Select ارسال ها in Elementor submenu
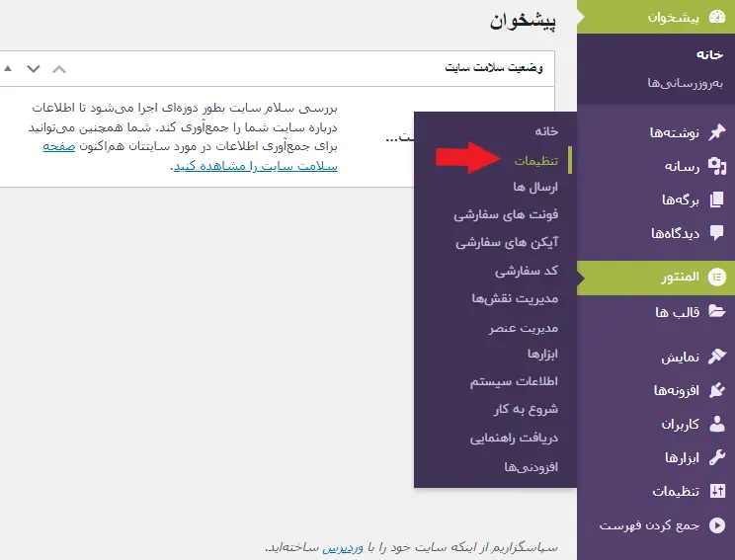Viewport: 735px width, 560px height. pyautogui.click(x=534, y=187)
